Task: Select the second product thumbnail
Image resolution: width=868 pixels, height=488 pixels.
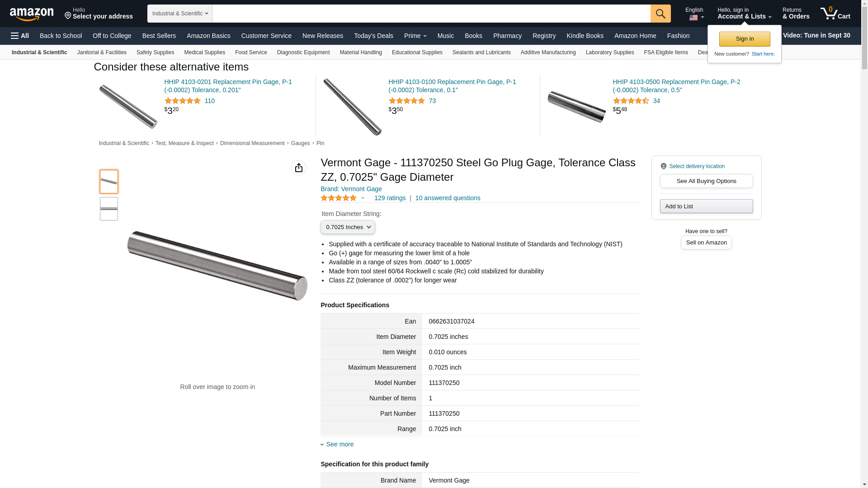Action: pyautogui.click(x=109, y=209)
